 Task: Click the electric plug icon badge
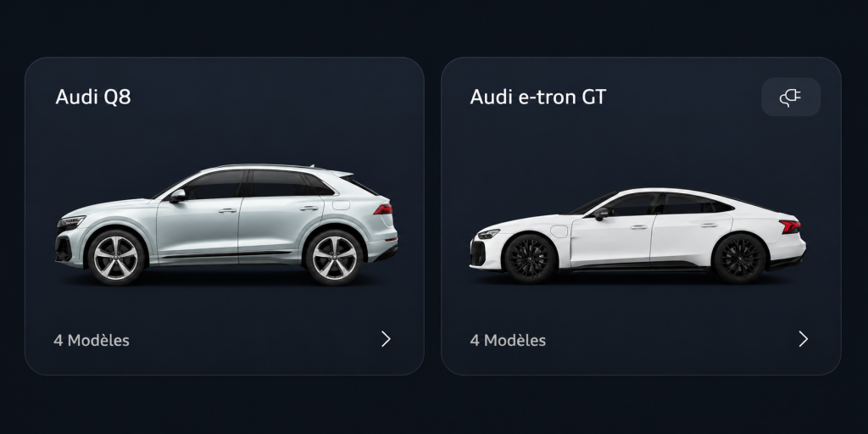(x=791, y=97)
